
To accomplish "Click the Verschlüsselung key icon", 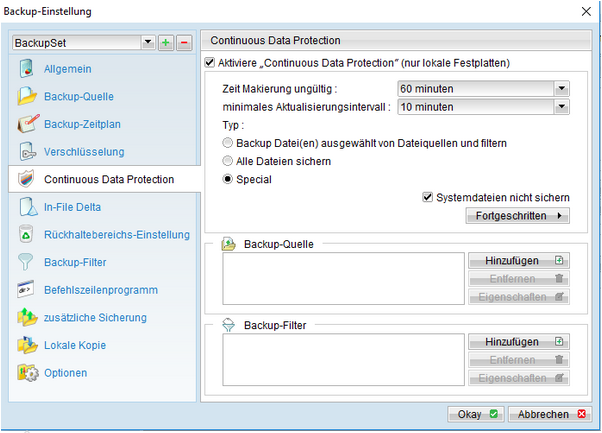I will point(27,152).
